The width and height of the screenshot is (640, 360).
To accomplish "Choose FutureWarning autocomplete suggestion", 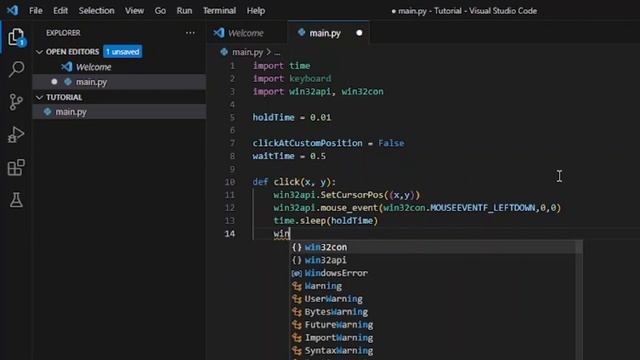I will 433,325.
